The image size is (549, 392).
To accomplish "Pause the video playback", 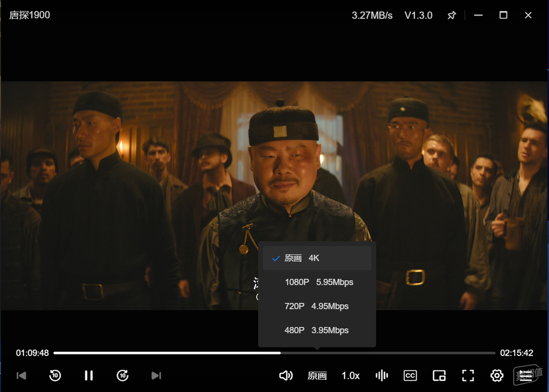I will pyautogui.click(x=89, y=375).
